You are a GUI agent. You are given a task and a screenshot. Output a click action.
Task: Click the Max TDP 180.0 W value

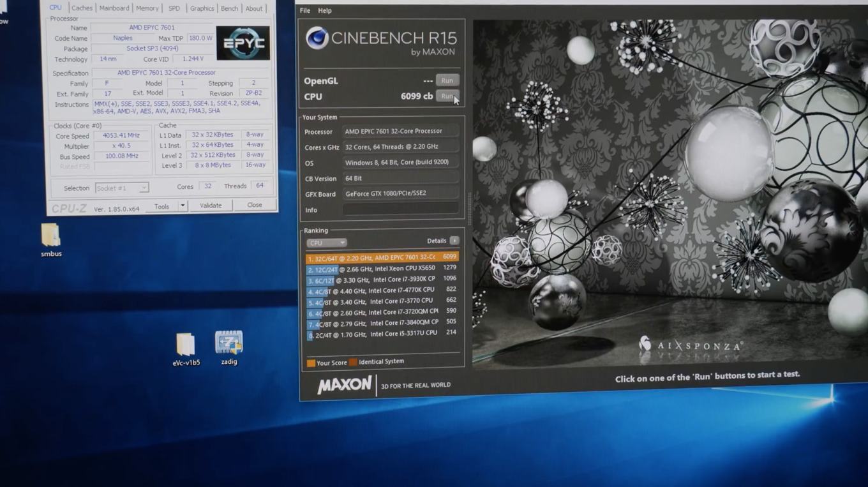pyautogui.click(x=200, y=38)
